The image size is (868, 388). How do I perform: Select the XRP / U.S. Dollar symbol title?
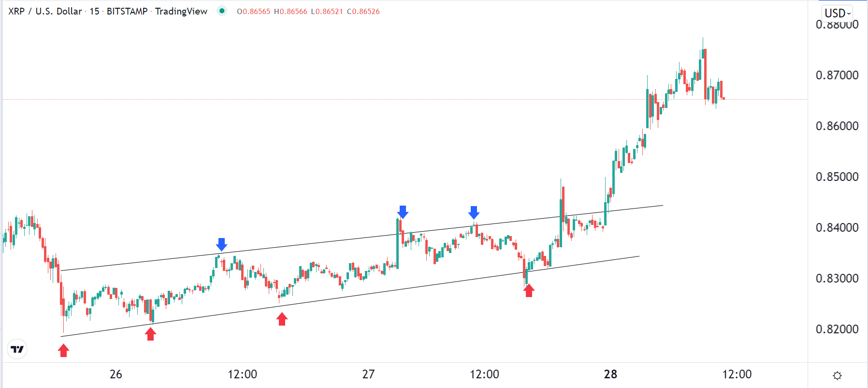click(x=45, y=11)
